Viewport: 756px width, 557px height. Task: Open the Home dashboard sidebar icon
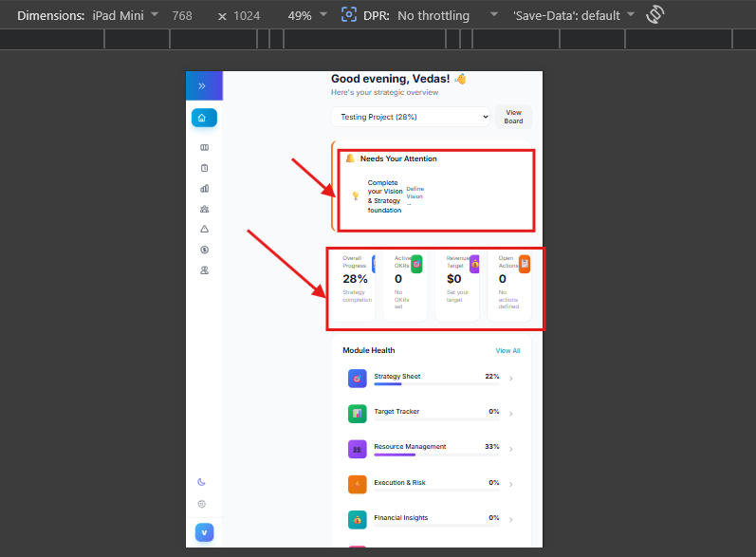pos(204,118)
